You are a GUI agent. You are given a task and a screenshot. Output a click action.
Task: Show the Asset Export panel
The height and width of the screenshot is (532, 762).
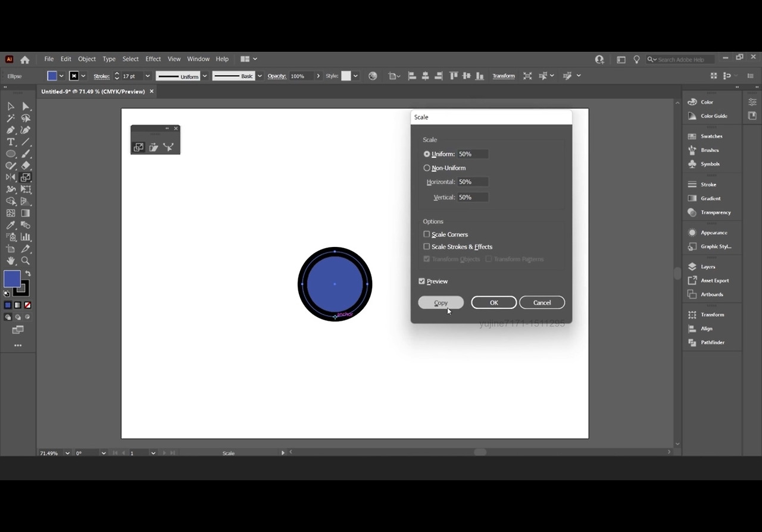tap(708, 280)
